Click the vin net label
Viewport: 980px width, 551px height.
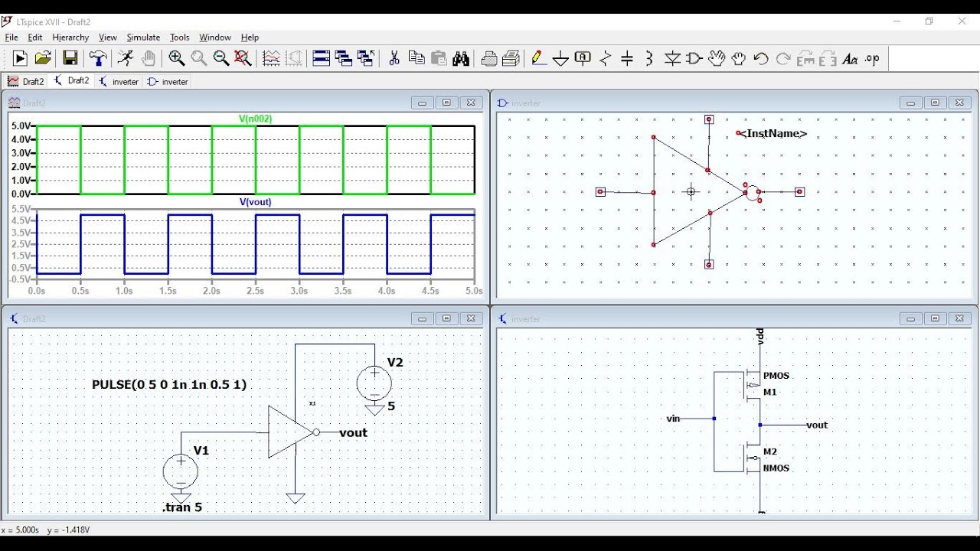click(674, 419)
